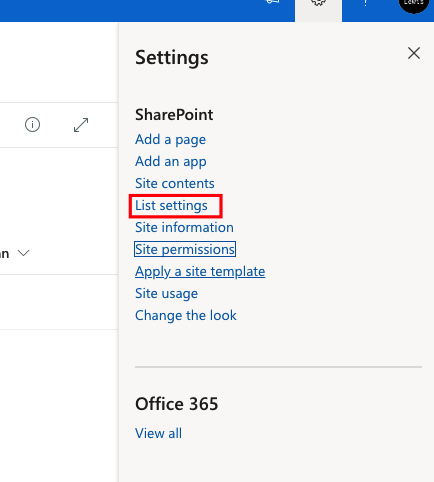View Site usage
This screenshot has width=434, height=482.
coord(166,294)
